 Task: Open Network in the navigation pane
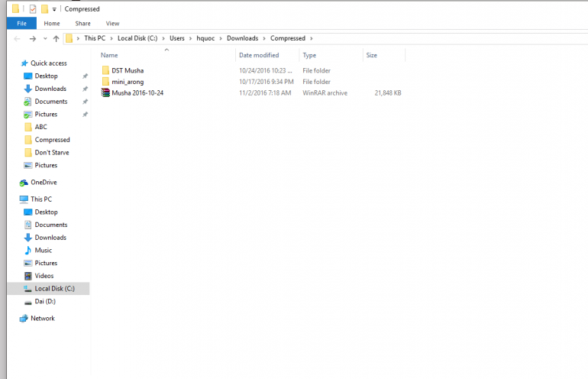42,318
